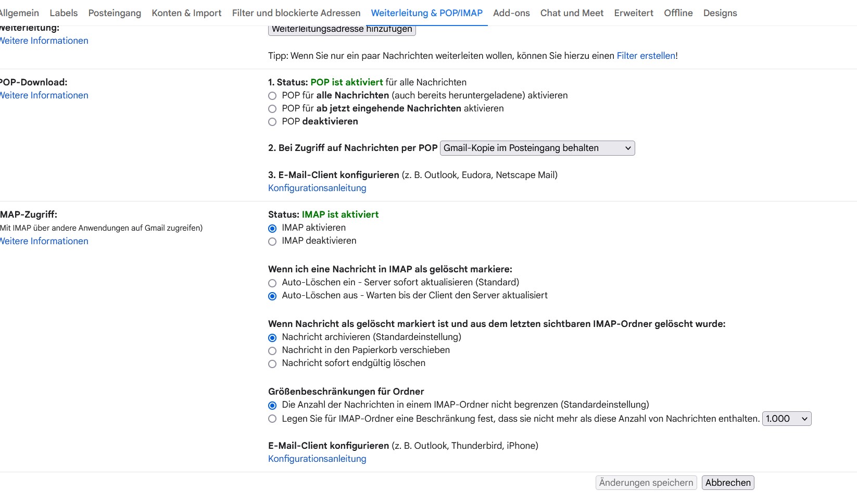Open Filter und blockierte Adressen tab
This screenshot has width=857, height=504.
coord(296,13)
